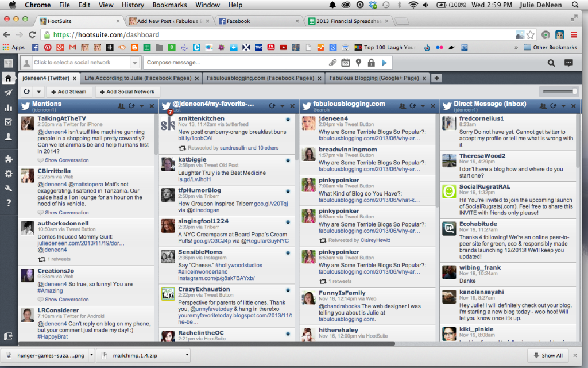Viewport: 588px width, 368px height.
Task: Open the mailchimp.1.4.zip download menu arrow
Action: [187, 355]
